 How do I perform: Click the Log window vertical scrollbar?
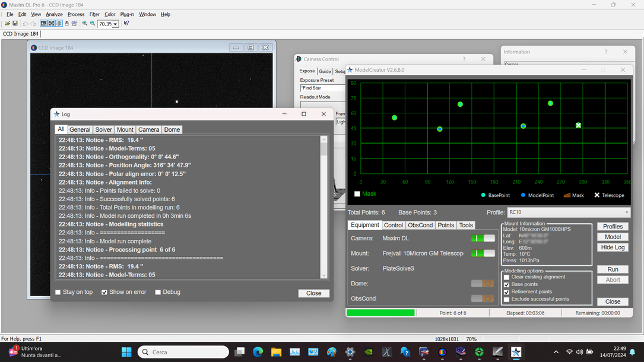point(323,208)
